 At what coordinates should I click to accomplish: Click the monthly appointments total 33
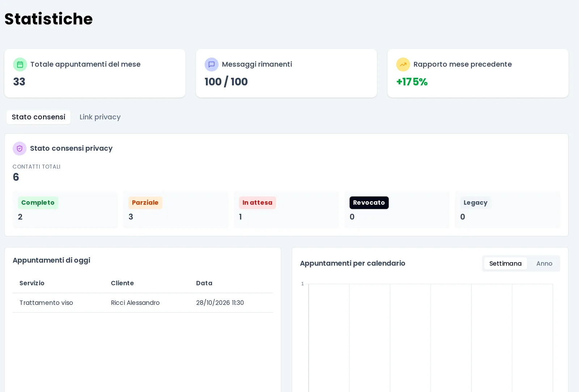[x=19, y=82]
